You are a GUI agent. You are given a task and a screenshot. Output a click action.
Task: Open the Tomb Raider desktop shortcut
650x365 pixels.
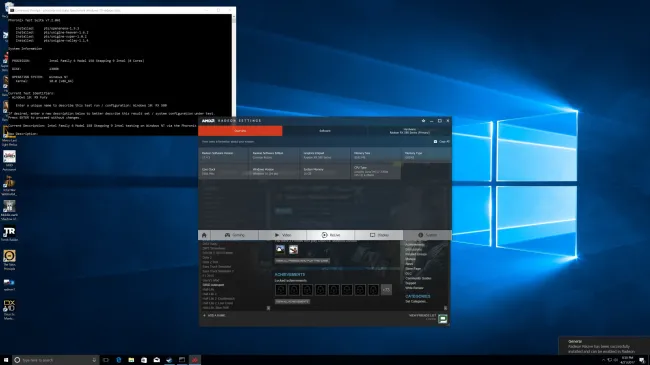[9, 234]
